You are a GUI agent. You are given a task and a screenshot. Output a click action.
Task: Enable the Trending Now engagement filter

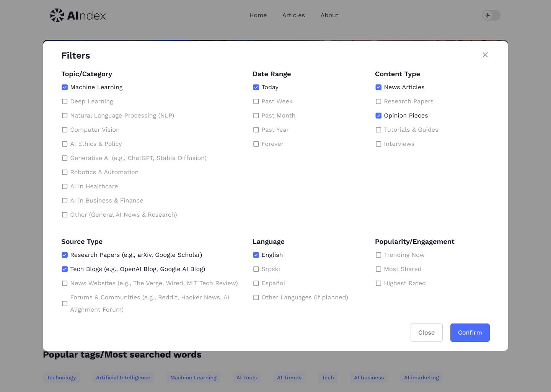pos(378,255)
